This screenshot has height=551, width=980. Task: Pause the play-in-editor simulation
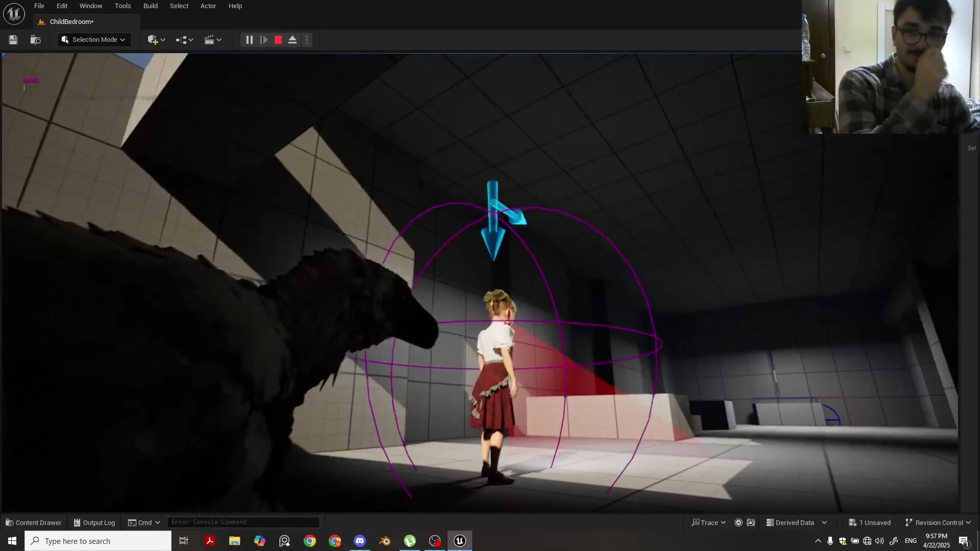click(250, 40)
